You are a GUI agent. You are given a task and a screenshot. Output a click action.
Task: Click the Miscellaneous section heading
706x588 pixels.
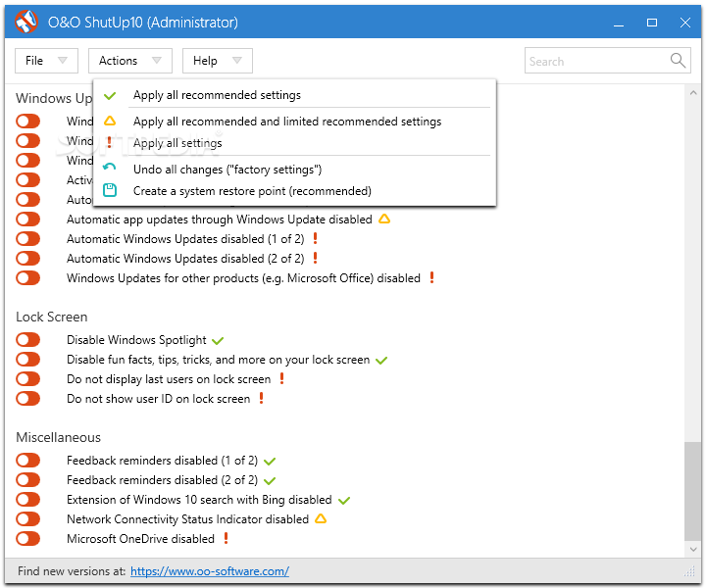(x=59, y=437)
